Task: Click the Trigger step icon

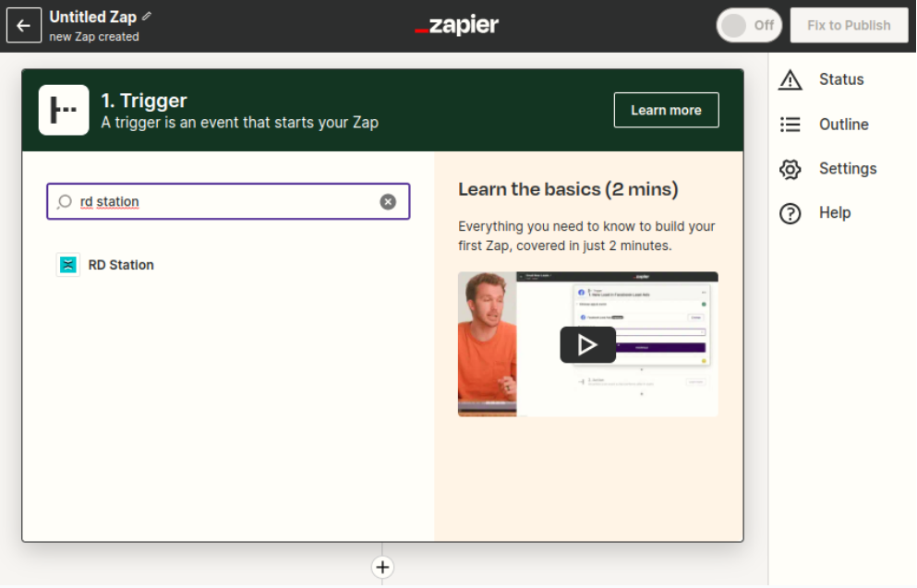Action: point(64,110)
